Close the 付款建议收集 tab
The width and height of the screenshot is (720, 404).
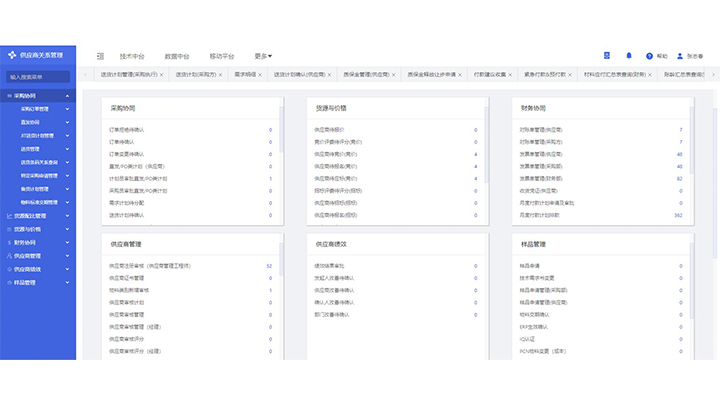(x=509, y=75)
